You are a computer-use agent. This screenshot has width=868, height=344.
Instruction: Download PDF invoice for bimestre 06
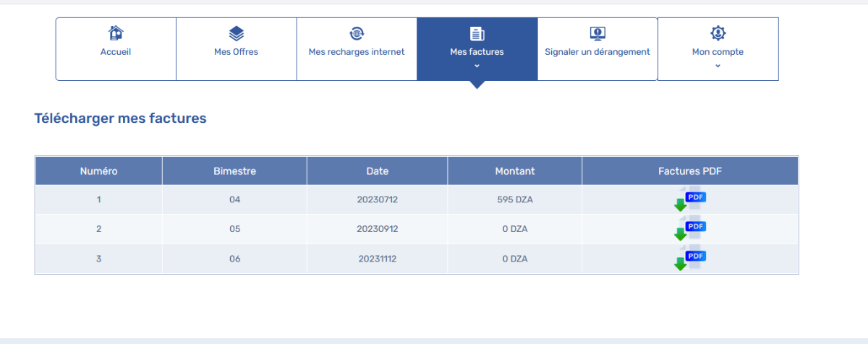click(690, 259)
